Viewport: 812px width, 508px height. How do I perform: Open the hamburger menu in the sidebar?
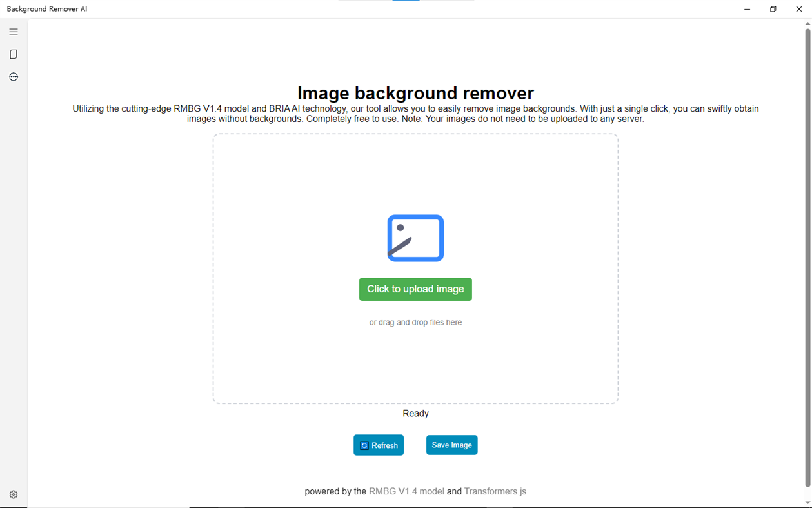click(x=13, y=31)
